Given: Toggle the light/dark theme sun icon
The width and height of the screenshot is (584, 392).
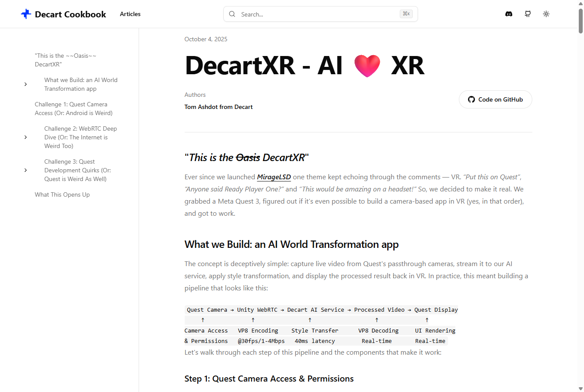Looking at the screenshot, I should pos(546,14).
